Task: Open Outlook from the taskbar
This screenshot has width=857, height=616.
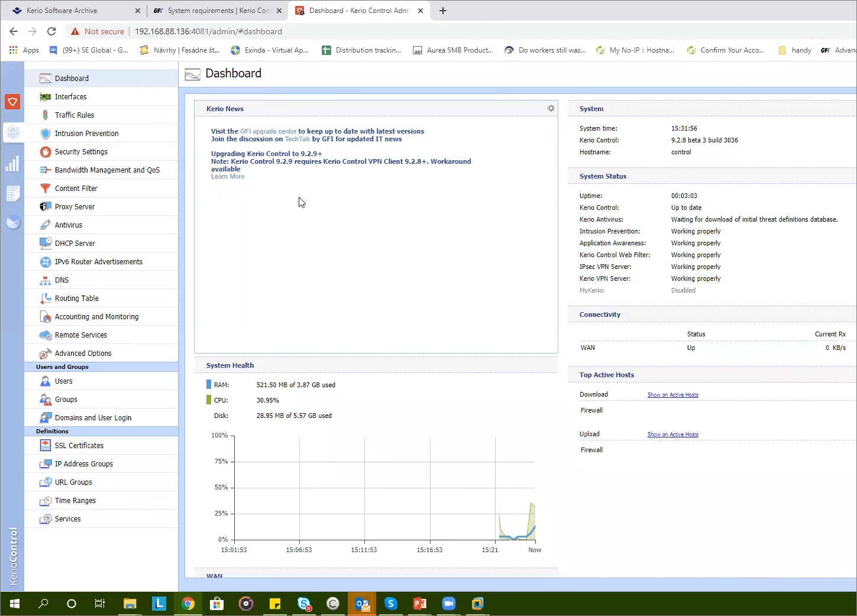Action: 362,604
